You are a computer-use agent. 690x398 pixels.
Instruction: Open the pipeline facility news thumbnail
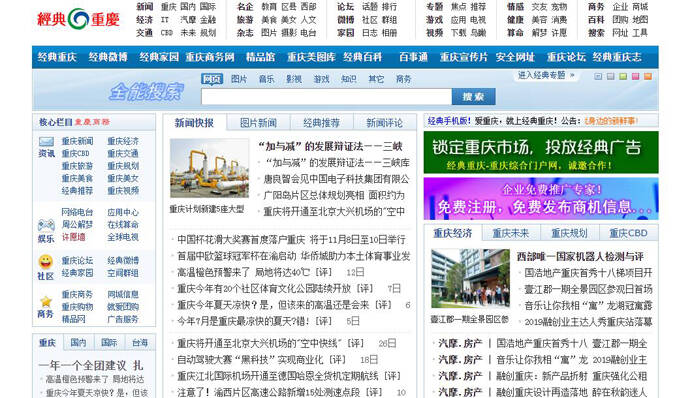pyautogui.click(x=209, y=168)
